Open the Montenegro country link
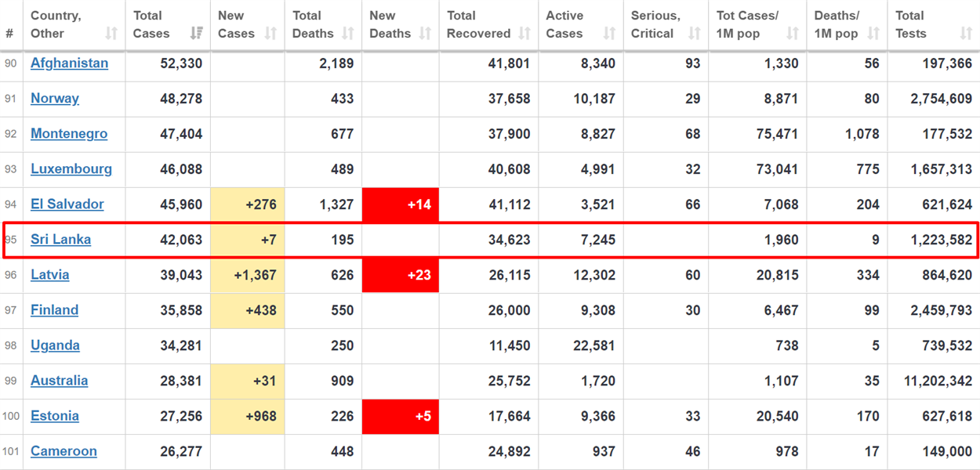980x470 pixels. [x=69, y=134]
